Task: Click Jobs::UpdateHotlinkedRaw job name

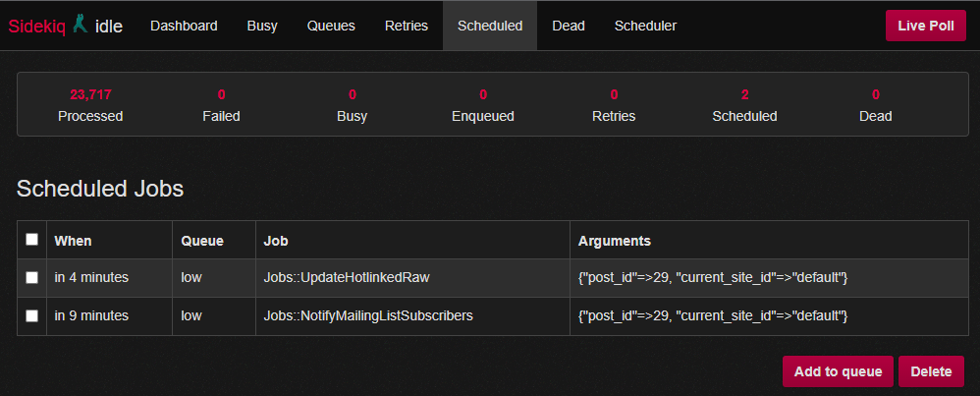Action: (x=347, y=278)
